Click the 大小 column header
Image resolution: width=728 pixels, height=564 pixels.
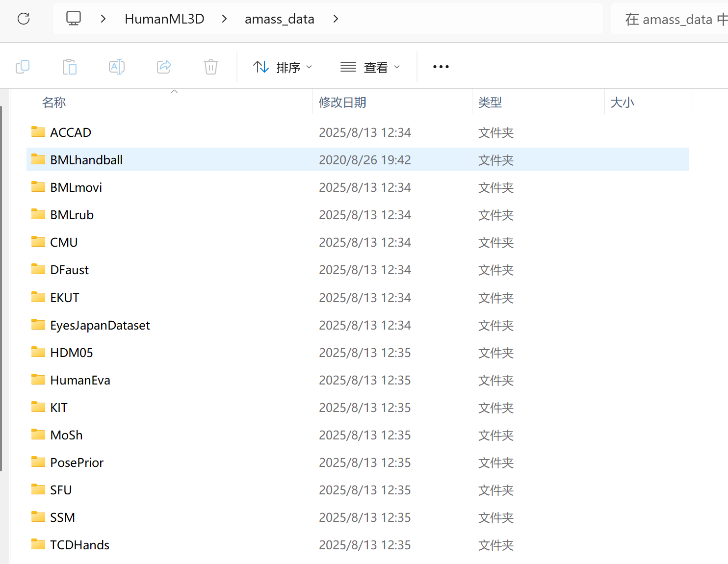622,102
